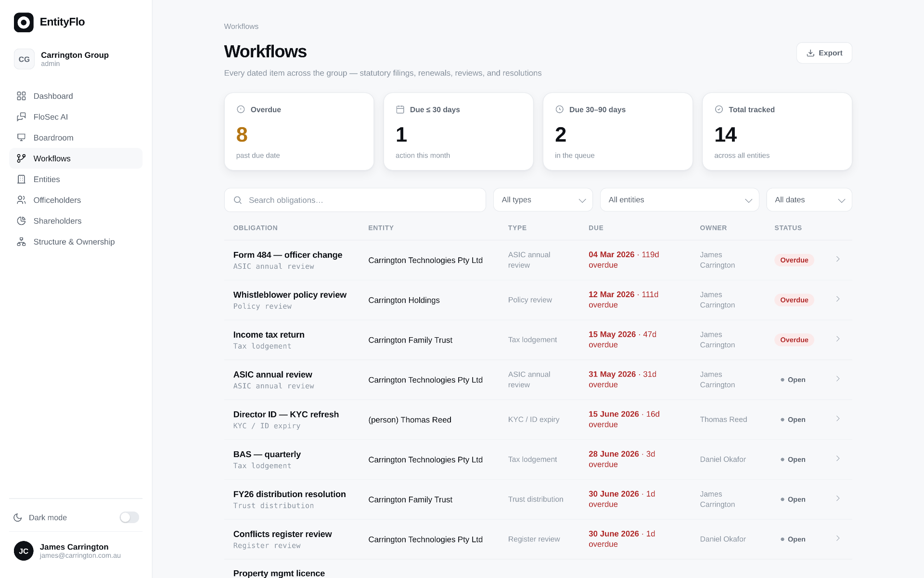This screenshot has width=924, height=578.
Task: Click the Shareholders pie chart icon
Action: click(x=21, y=221)
